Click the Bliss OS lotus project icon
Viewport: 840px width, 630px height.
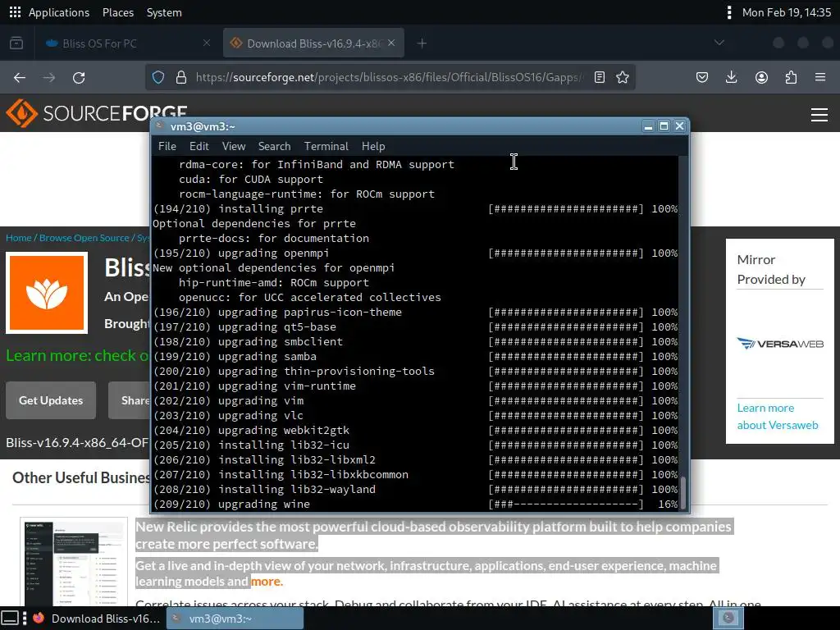[47, 293]
